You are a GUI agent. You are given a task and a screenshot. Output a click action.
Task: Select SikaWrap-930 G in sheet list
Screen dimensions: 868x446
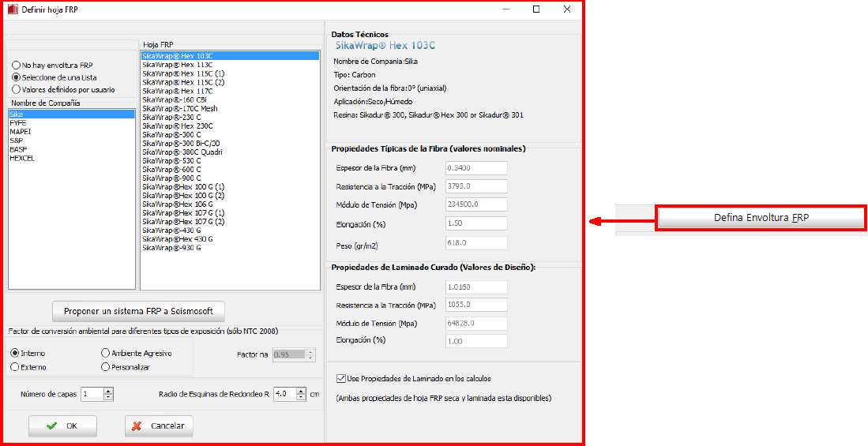coord(171,248)
